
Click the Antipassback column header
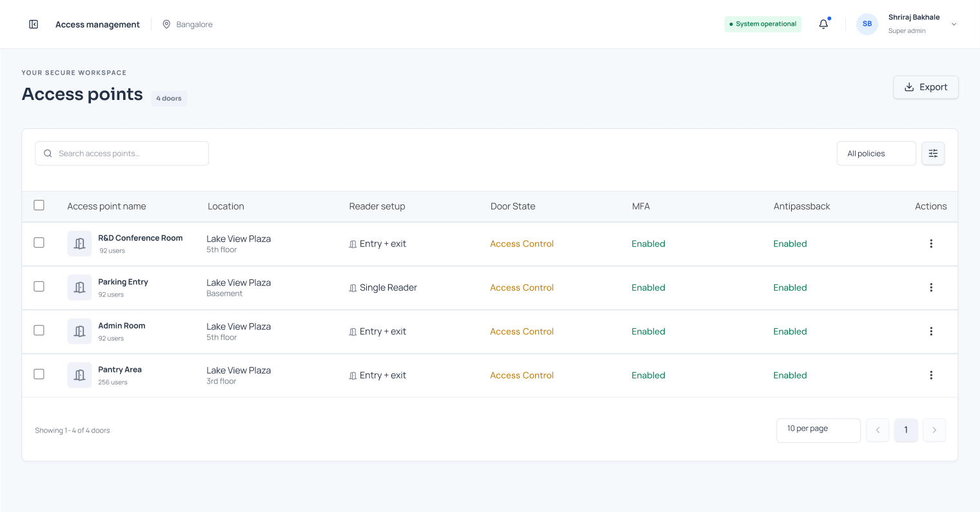coord(801,206)
